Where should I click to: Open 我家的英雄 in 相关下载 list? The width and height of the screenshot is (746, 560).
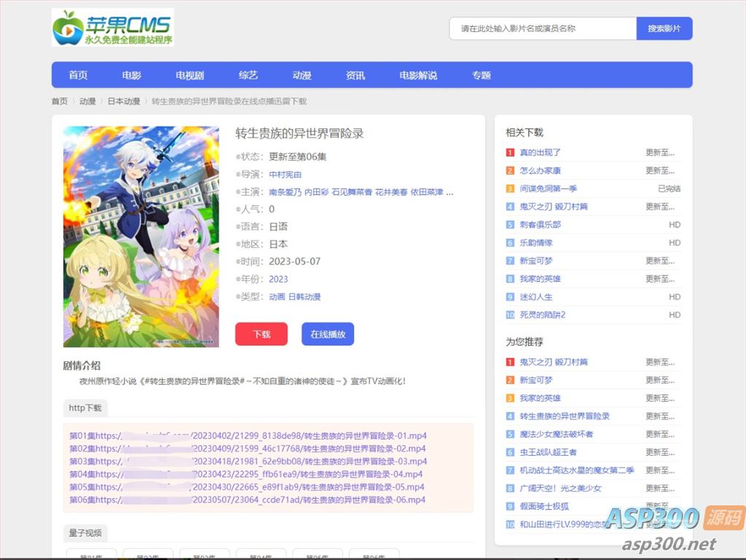point(540,279)
